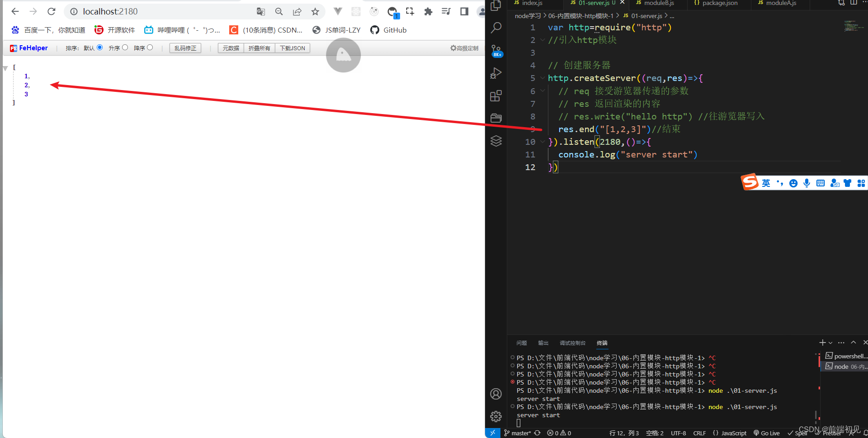Click Go Live in status bar

click(766, 433)
